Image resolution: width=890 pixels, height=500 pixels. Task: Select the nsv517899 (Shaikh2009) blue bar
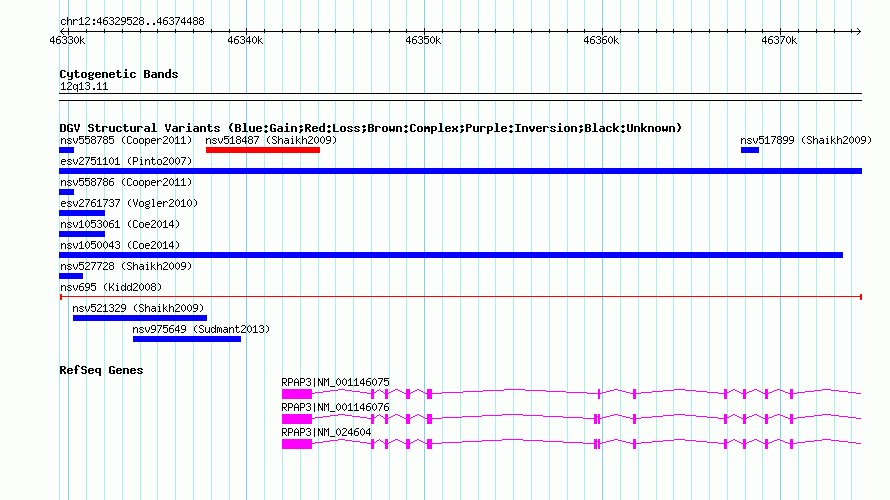click(750, 150)
